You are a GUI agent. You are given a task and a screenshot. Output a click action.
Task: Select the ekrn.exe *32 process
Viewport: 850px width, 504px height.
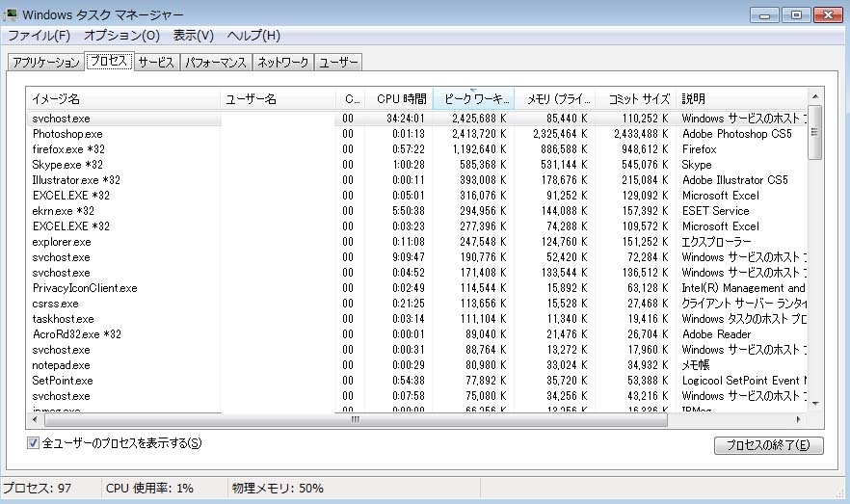tap(417, 211)
